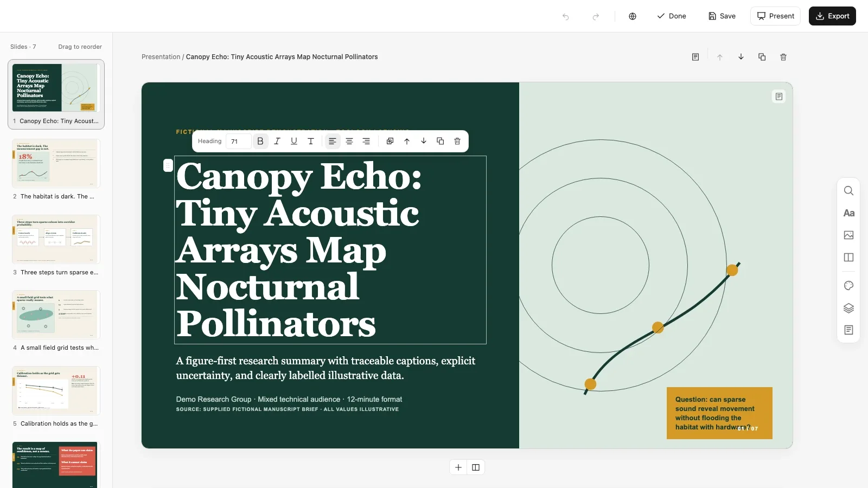Toggle bold formatting
868x488 pixels.
(x=260, y=142)
